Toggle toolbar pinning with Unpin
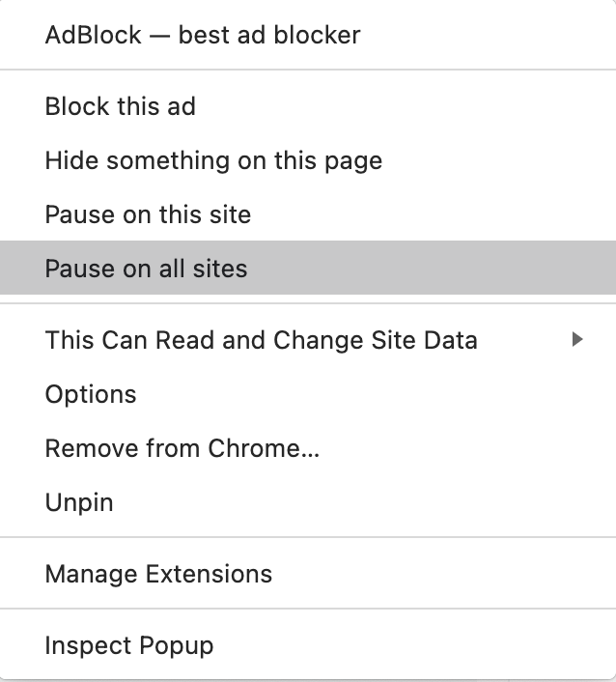This screenshot has height=682, width=616. point(79,502)
